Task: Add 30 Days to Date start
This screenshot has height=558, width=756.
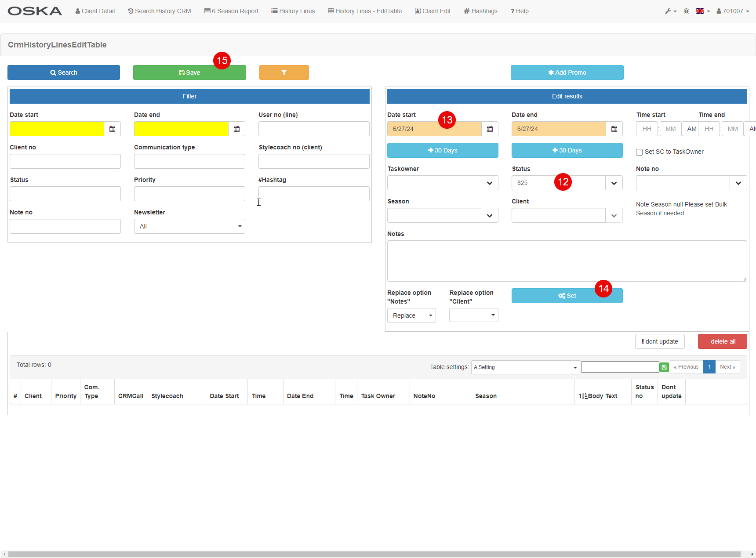Action: coord(443,150)
